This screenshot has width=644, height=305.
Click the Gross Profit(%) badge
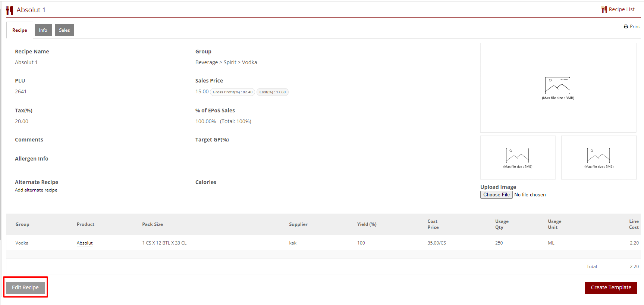[x=232, y=92]
